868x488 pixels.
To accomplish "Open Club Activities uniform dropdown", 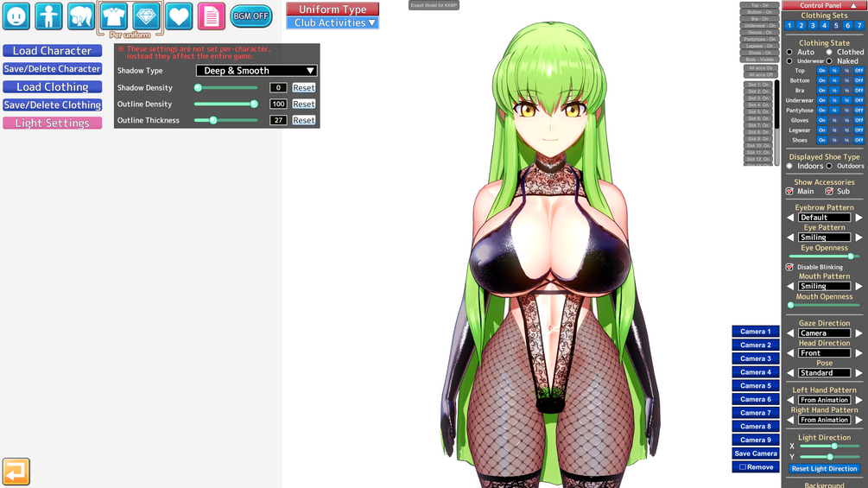I will click(x=333, y=22).
